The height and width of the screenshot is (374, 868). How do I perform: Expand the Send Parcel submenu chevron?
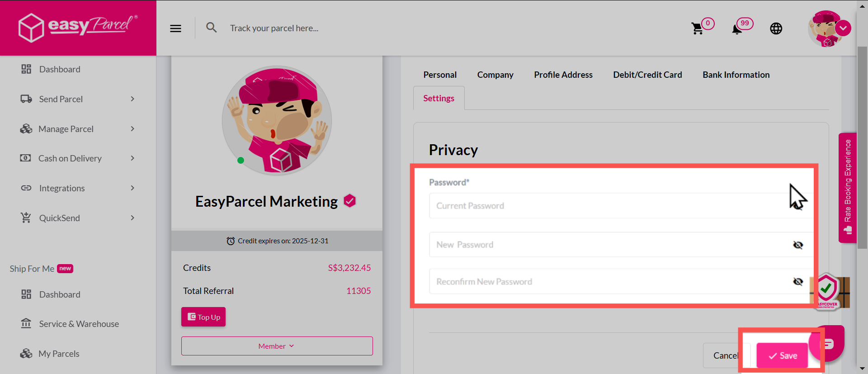pyautogui.click(x=132, y=99)
